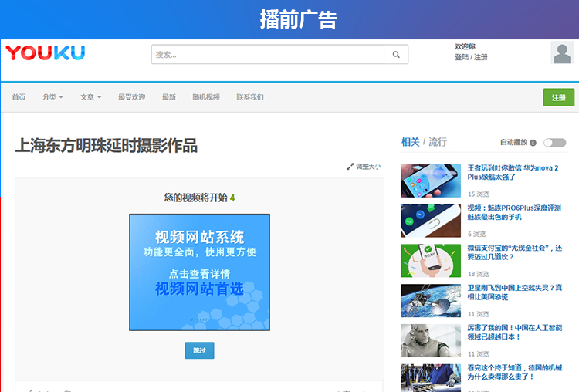The width and height of the screenshot is (579, 392).
Task: Open thumbnail for 微信支付宝 video
Action: pyautogui.click(x=431, y=261)
